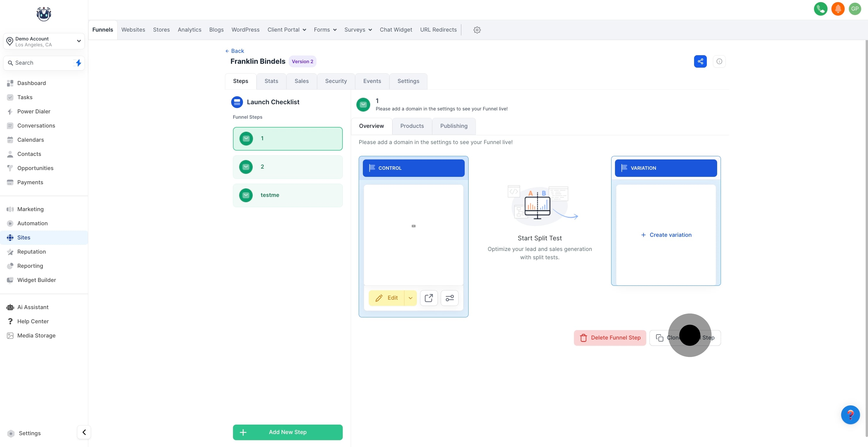Open the Surveys dropdown menu
The width and height of the screenshot is (868, 447).
click(x=358, y=30)
